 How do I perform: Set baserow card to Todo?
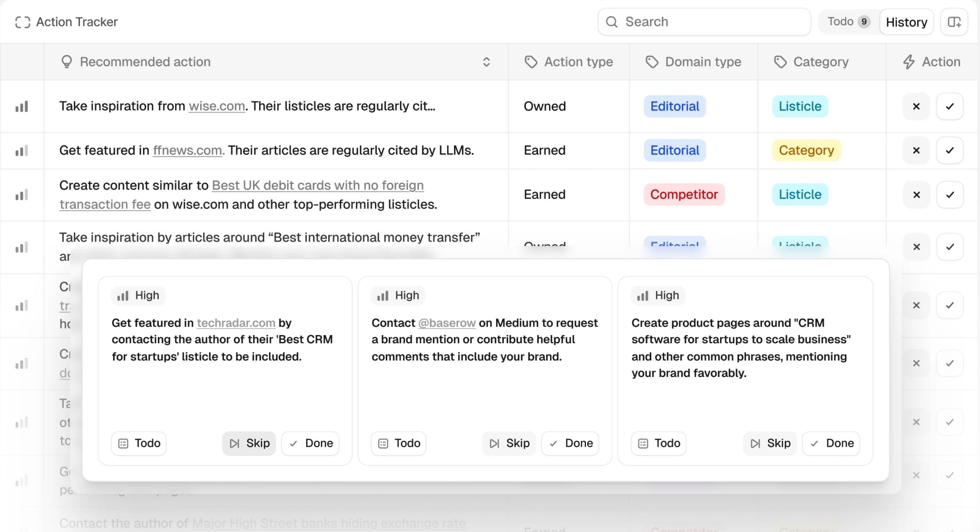tap(399, 444)
